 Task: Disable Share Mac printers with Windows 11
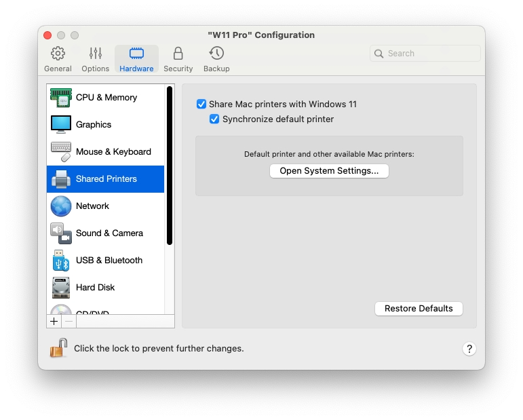coord(201,104)
